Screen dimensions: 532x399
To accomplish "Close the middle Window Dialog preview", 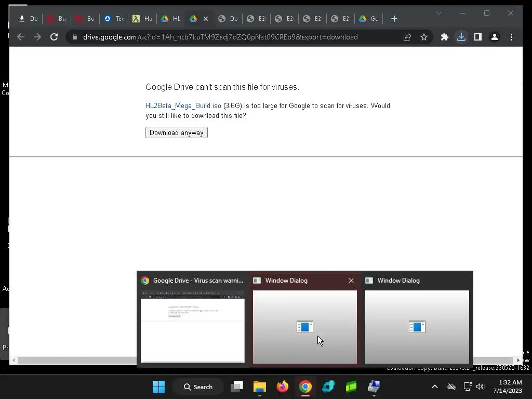I will tap(351, 281).
